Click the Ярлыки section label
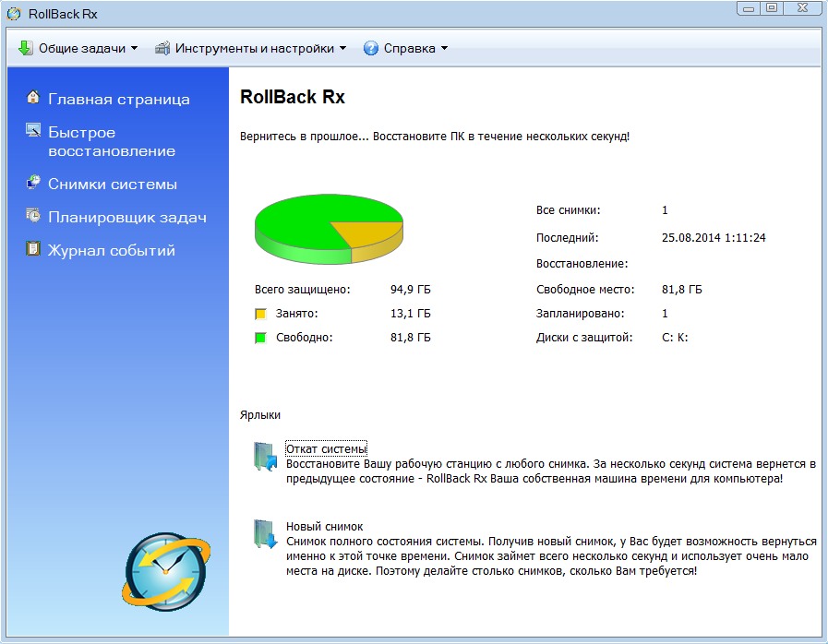The image size is (828, 644). [x=259, y=415]
